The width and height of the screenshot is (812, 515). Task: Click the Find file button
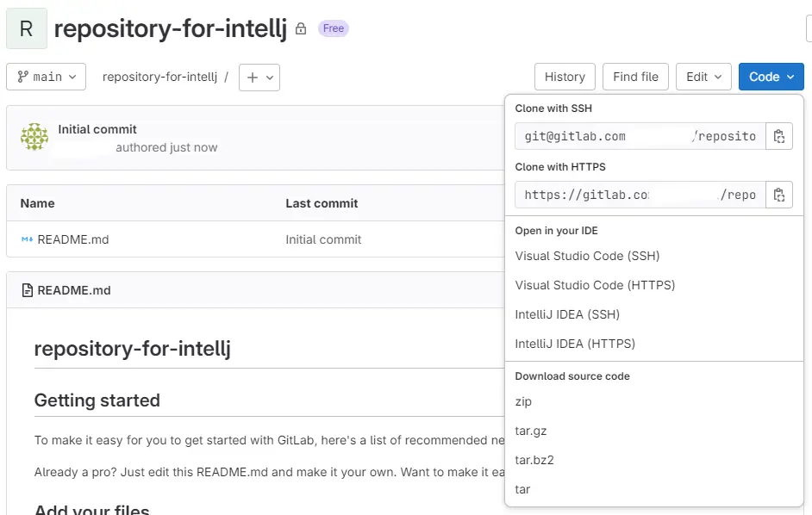click(x=635, y=77)
